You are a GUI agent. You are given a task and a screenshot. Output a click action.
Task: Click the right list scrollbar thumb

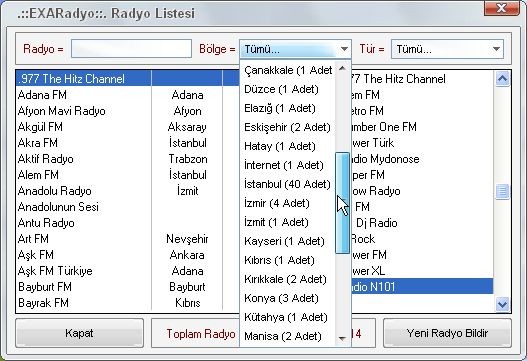coord(502,192)
